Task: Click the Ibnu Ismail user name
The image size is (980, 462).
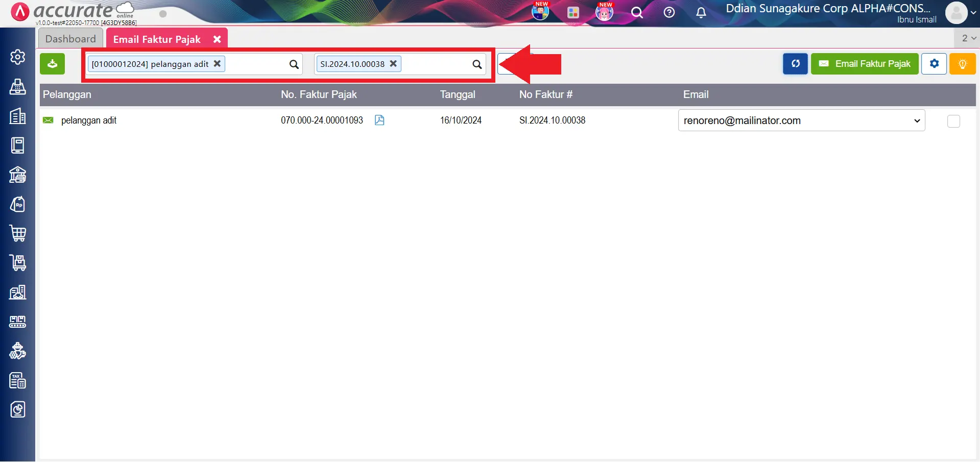Action: coord(917,20)
